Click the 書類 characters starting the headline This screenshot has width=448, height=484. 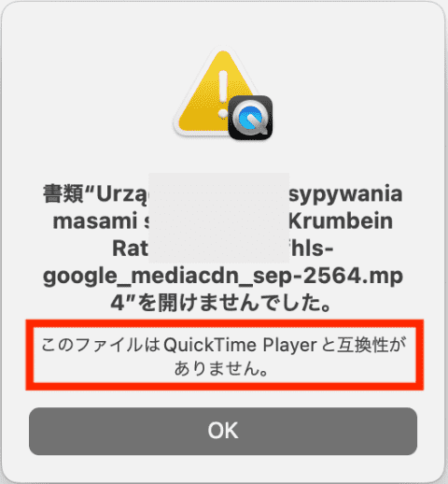tap(64, 193)
